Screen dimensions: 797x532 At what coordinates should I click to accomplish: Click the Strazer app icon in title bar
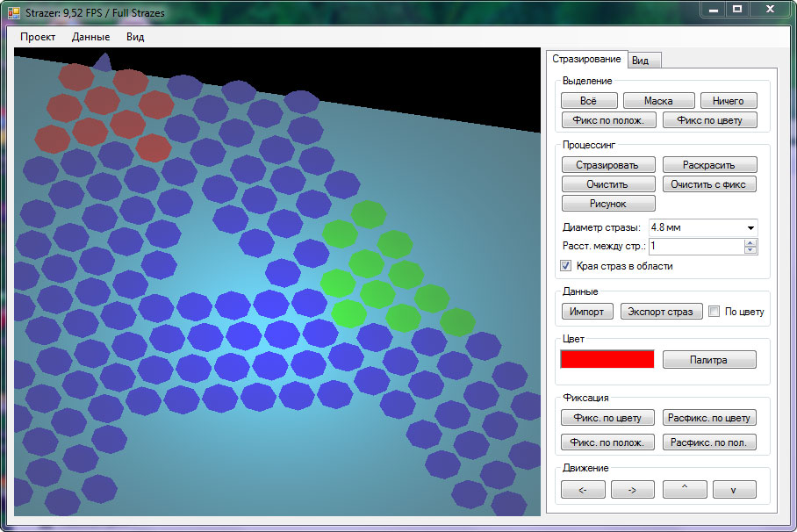(13, 12)
